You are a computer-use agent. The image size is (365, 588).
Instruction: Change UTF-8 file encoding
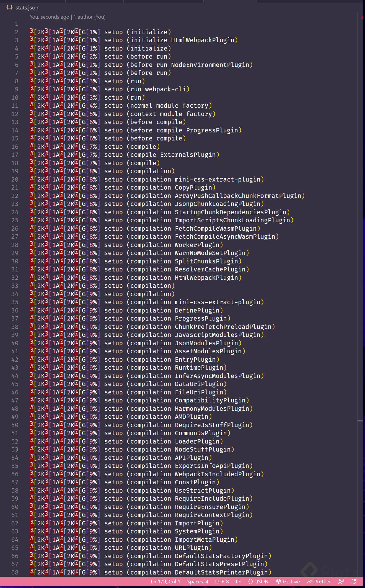pos(222,582)
